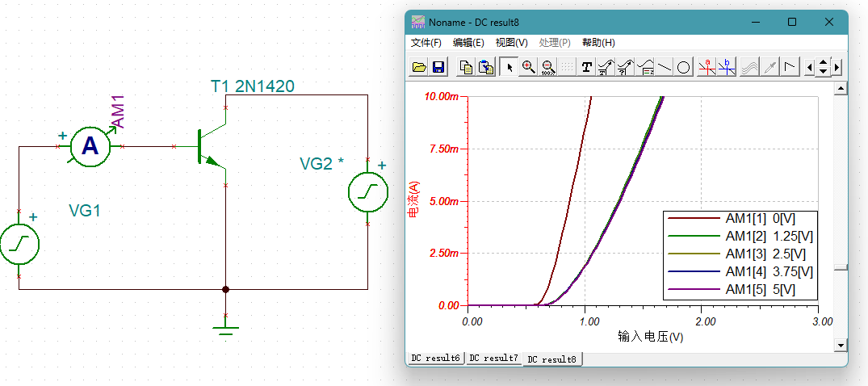Select the draw circle tool
Viewport: 868px width, 386px height.
(x=684, y=68)
